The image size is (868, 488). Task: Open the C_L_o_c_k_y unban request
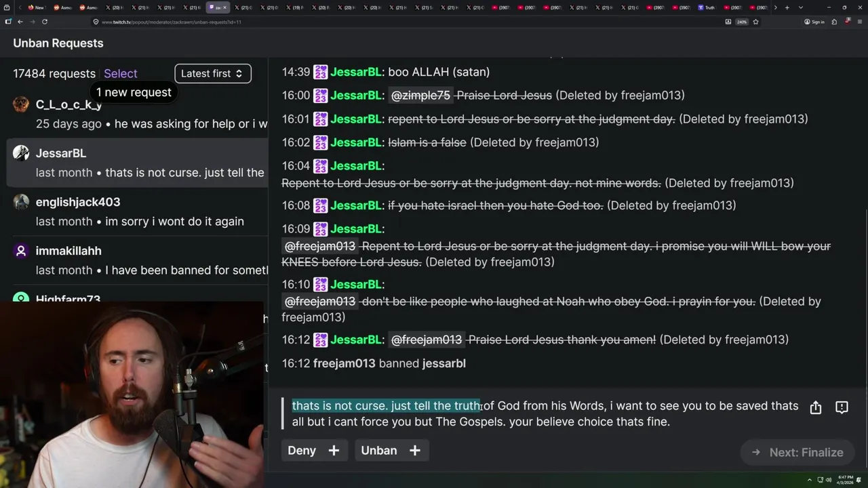point(138,114)
